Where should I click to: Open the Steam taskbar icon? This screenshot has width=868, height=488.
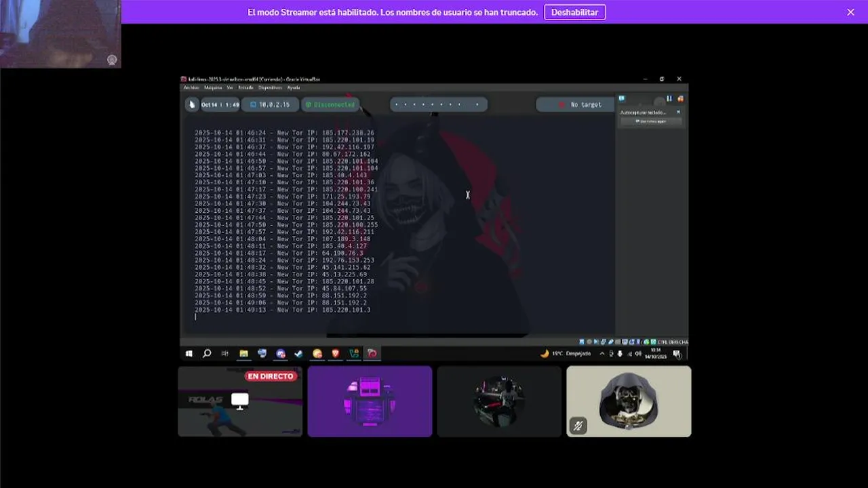coord(298,354)
